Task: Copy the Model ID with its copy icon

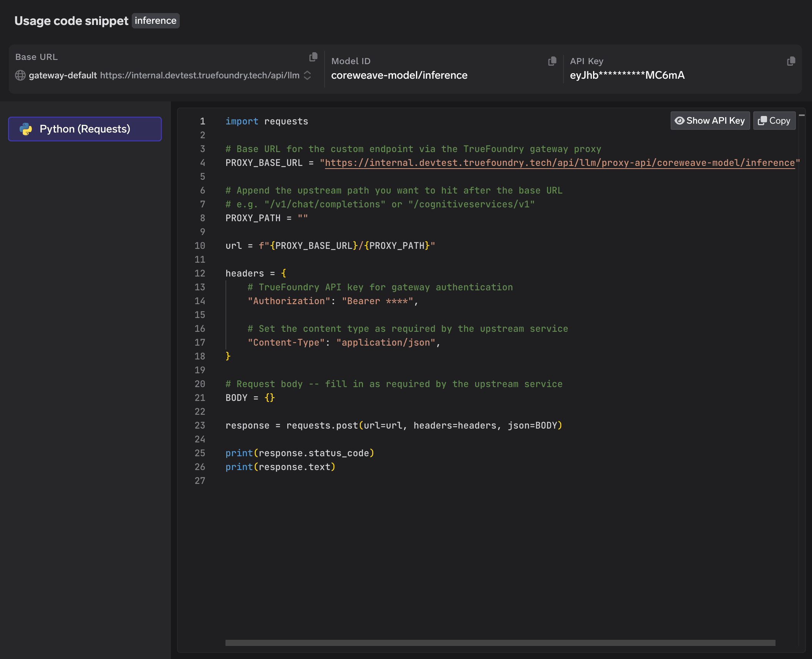Action: (552, 61)
